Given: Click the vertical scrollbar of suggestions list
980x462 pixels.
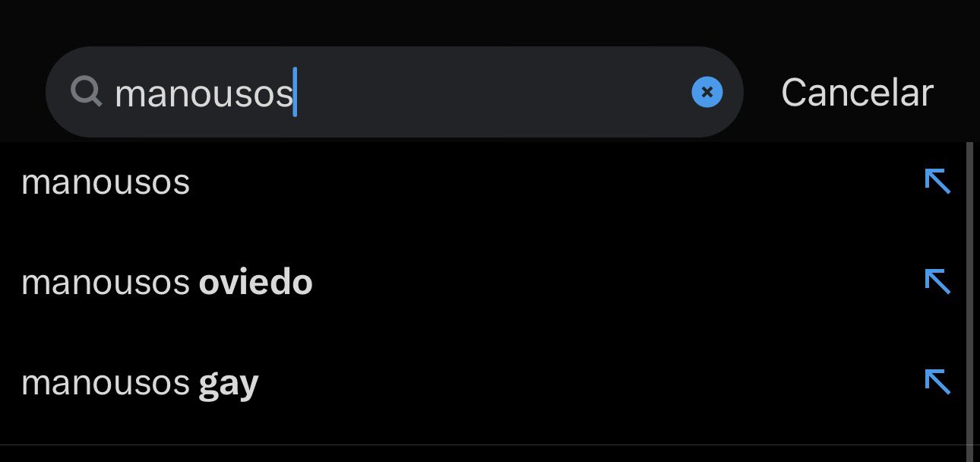Looking at the screenshot, I should pos(969,296).
